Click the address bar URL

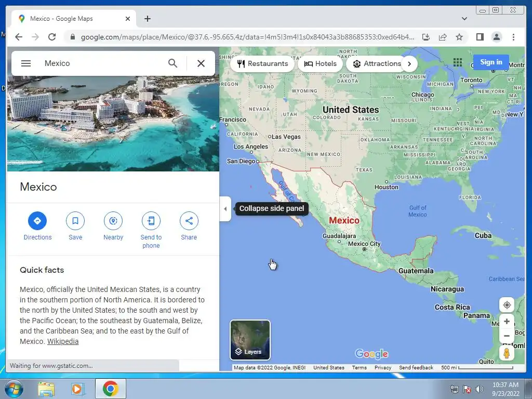[x=247, y=37]
